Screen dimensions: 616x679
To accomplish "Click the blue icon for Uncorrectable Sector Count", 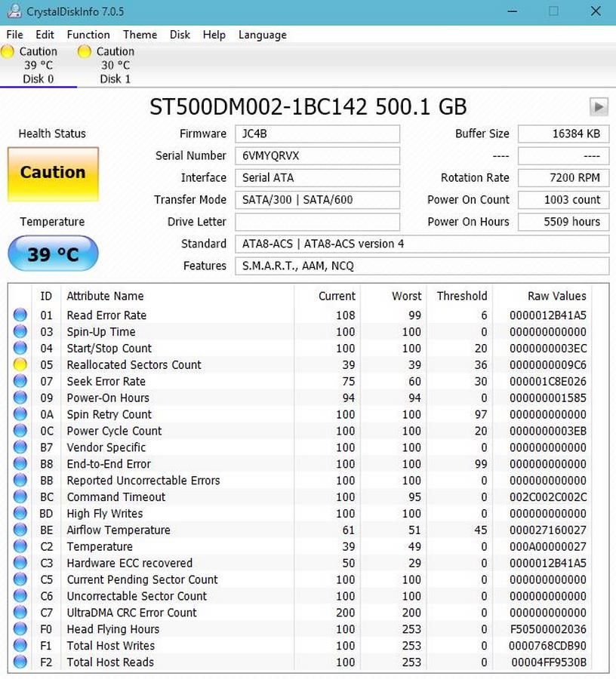I will (x=20, y=595).
